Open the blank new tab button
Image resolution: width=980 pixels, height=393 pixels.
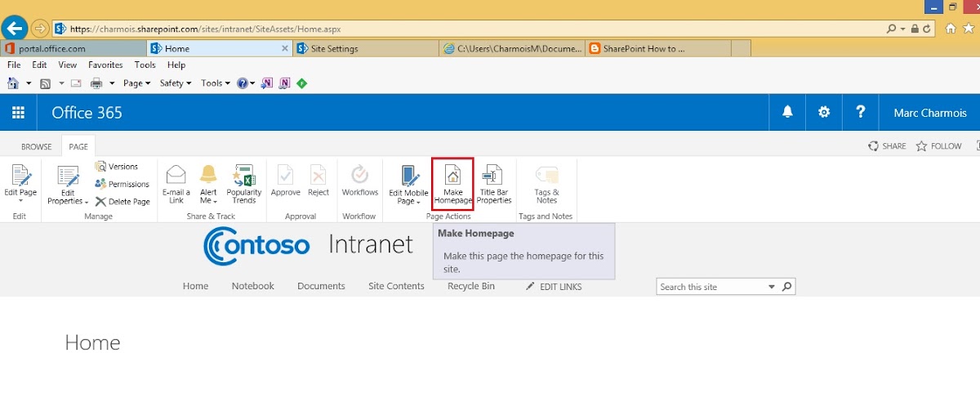[x=741, y=48]
